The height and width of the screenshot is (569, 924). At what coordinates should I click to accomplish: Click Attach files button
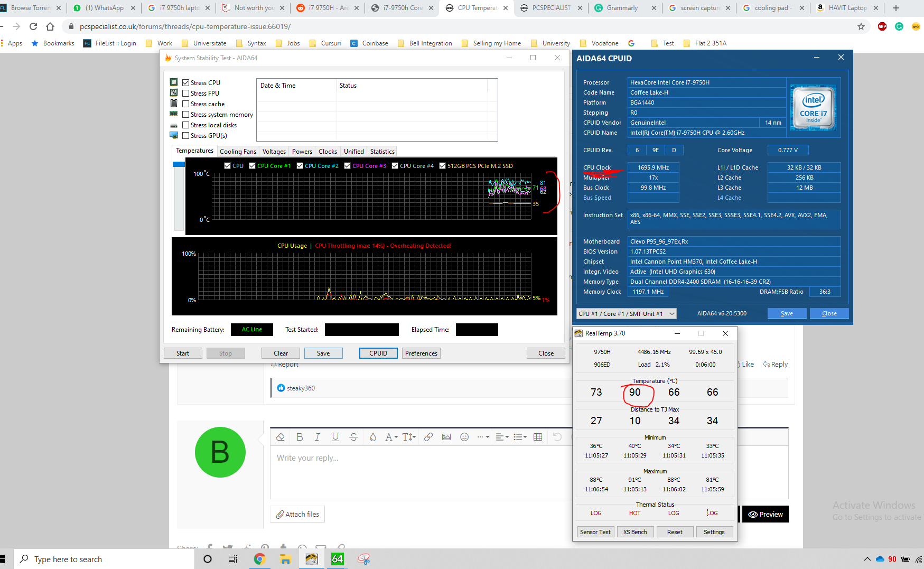point(297,514)
